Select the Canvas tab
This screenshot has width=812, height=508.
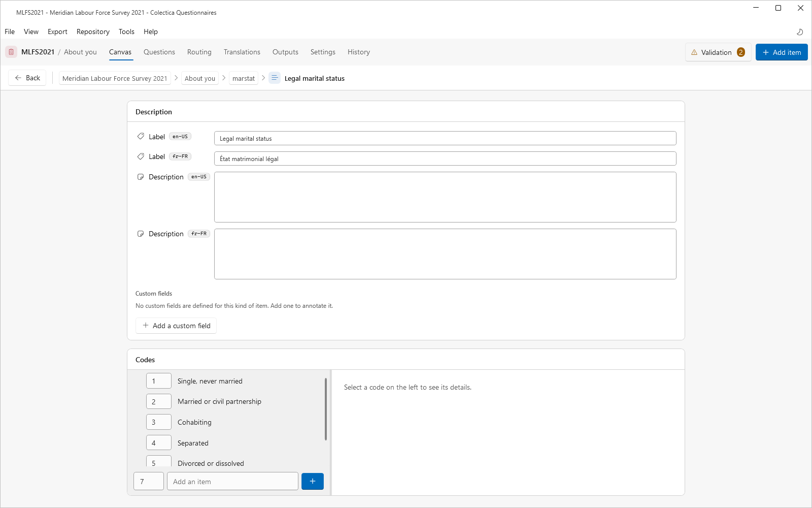coord(120,52)
